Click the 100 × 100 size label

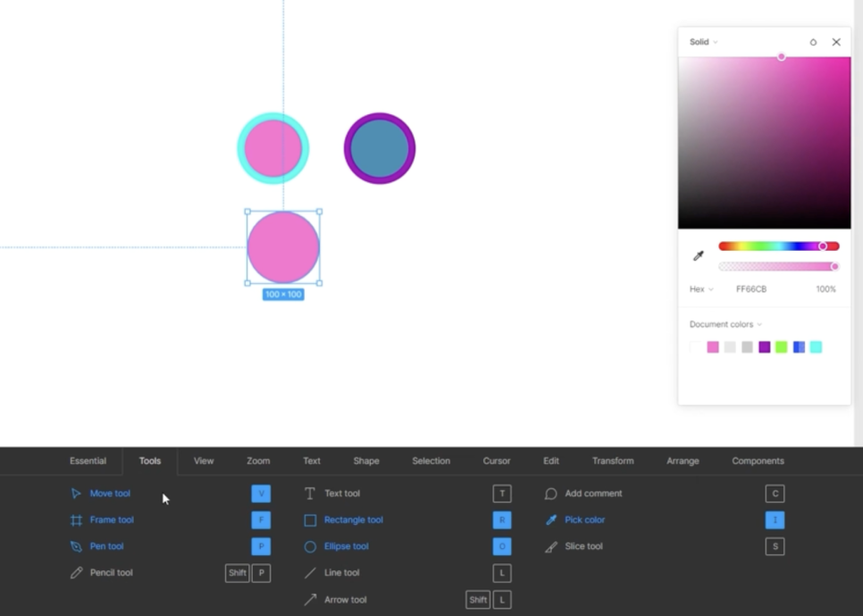click(283, 295)
